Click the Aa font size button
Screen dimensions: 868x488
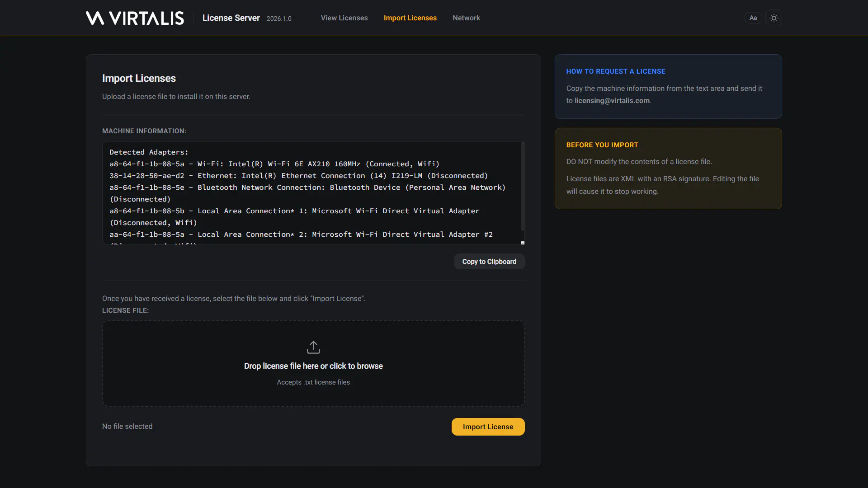[x=753, y=18]
